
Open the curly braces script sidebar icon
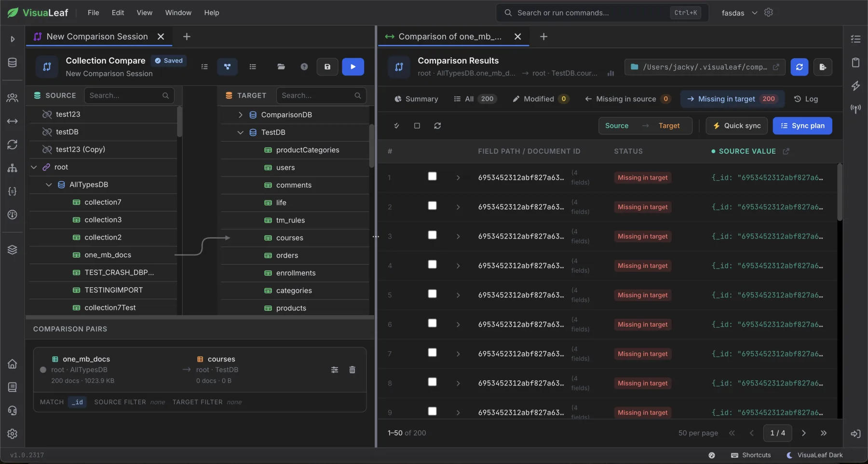pyautogui.click(x=13, y=191)
